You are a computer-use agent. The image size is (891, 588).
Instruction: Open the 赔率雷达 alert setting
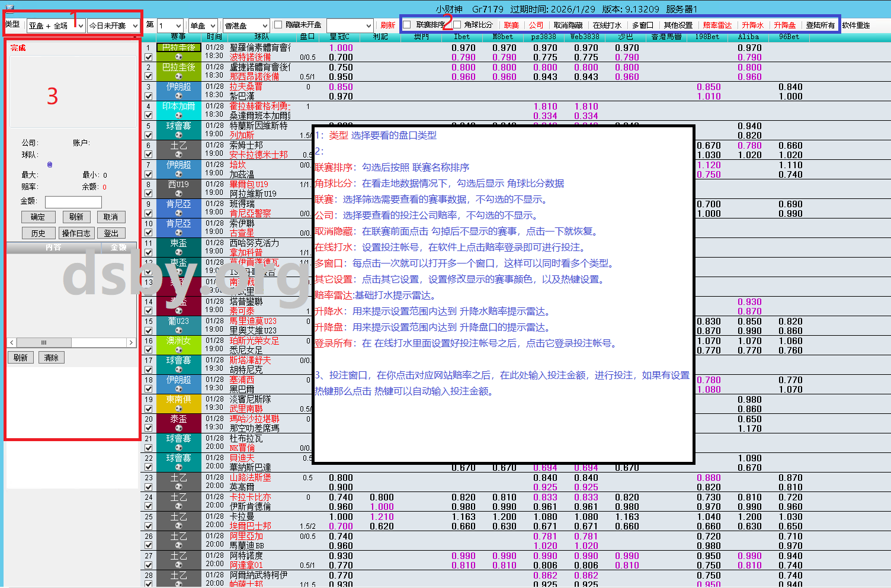pyautogui.click(x=717, y=25)
